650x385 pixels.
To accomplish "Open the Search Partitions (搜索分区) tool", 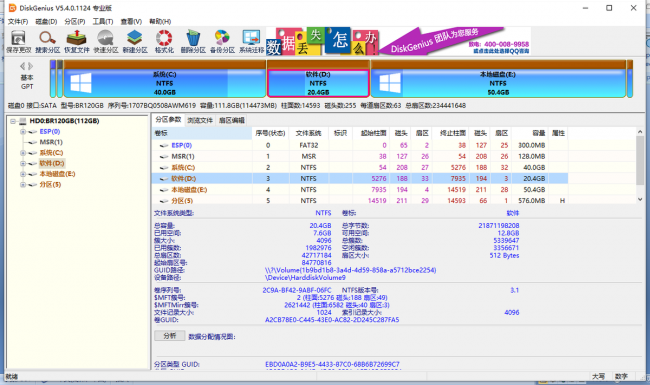I will (x=47, y=41).
